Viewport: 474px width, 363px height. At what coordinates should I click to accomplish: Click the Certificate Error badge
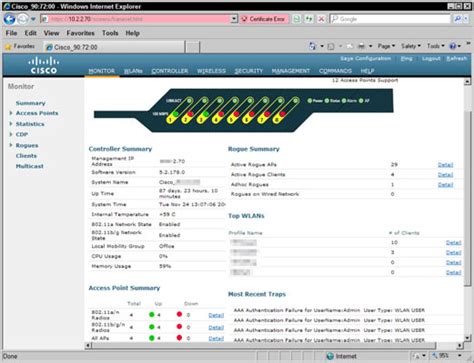point(264,19)
